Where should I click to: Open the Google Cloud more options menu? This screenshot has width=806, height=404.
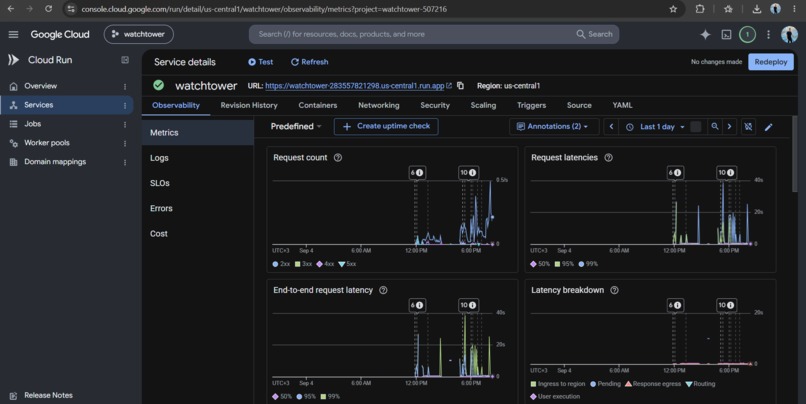click(768, 34)
